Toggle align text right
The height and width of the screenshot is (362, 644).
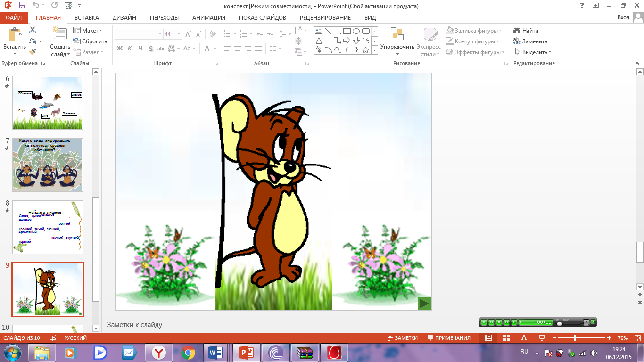click(248, 49)
